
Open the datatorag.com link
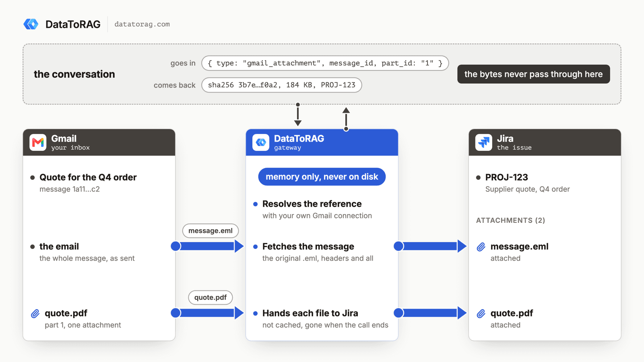[142, 24]
